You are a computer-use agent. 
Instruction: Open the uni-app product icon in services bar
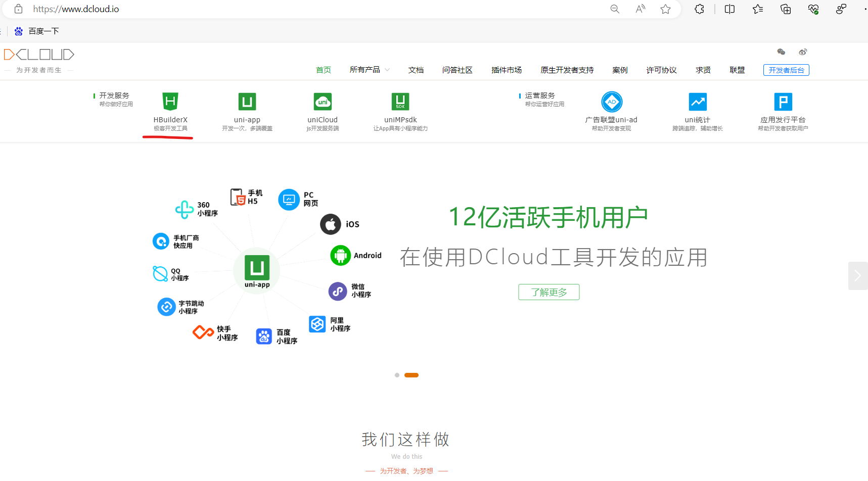[247, 102]
